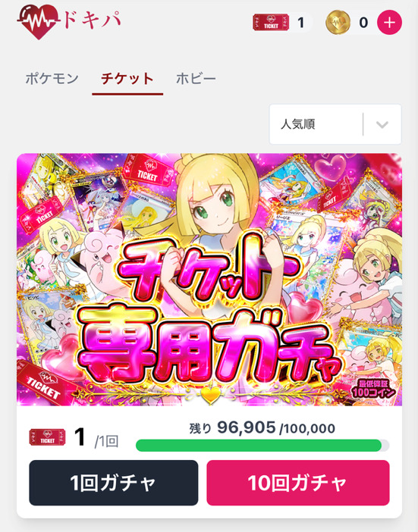This screenshot has width=418, height=532.
Task: Click the 最低保証 100コイン badge on banner
Action: click(x=373, y=389)
